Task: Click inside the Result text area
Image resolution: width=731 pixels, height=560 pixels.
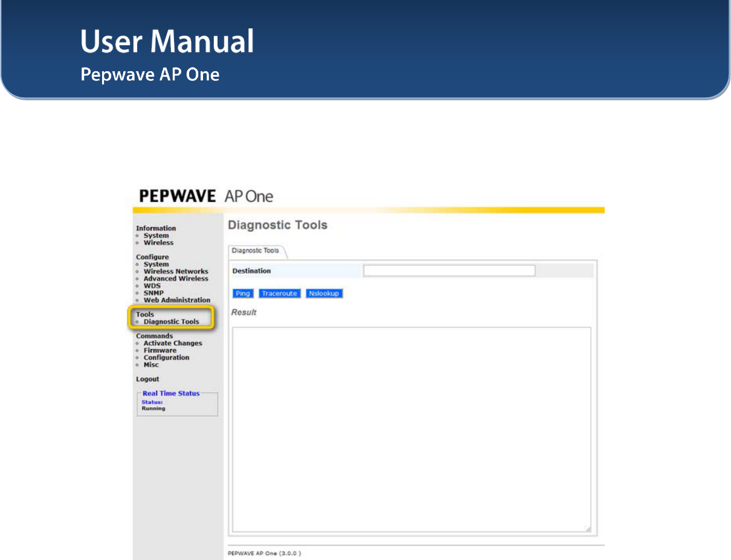Action: click(411, 430)
